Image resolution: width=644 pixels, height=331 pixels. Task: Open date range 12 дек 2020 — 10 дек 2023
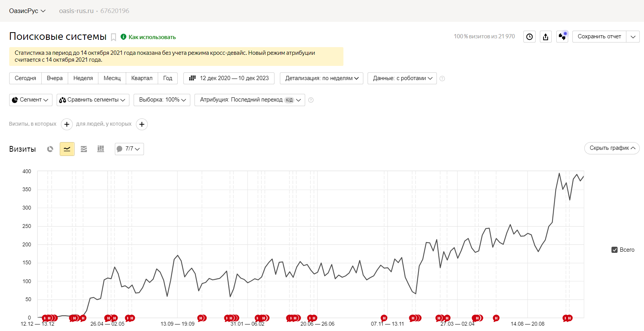pyautogui.click(x=229, y=78)
